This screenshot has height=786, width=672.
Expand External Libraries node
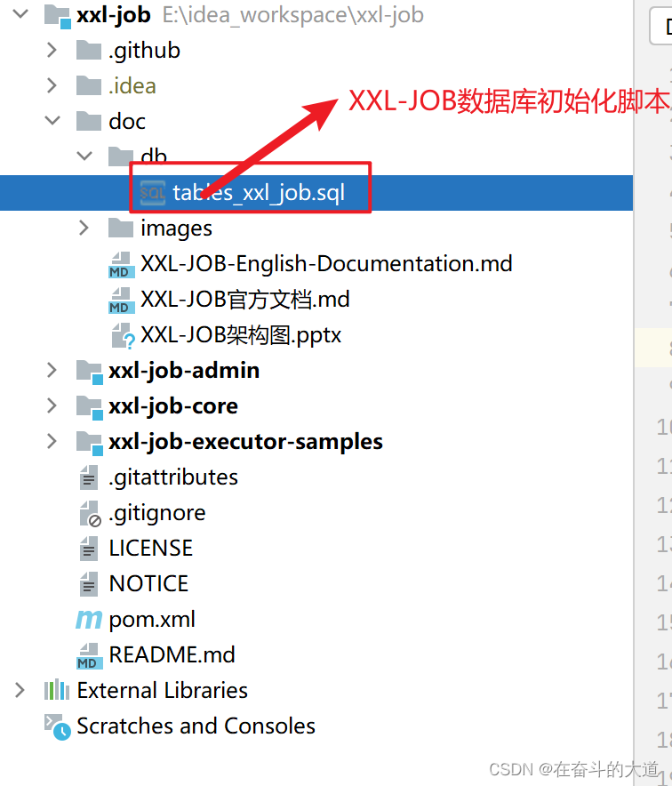pos(20,690)
